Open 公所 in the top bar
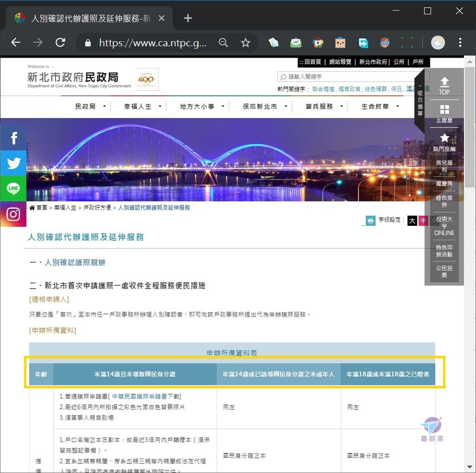This screenshot has width=476, height=473. click(399, 62)
